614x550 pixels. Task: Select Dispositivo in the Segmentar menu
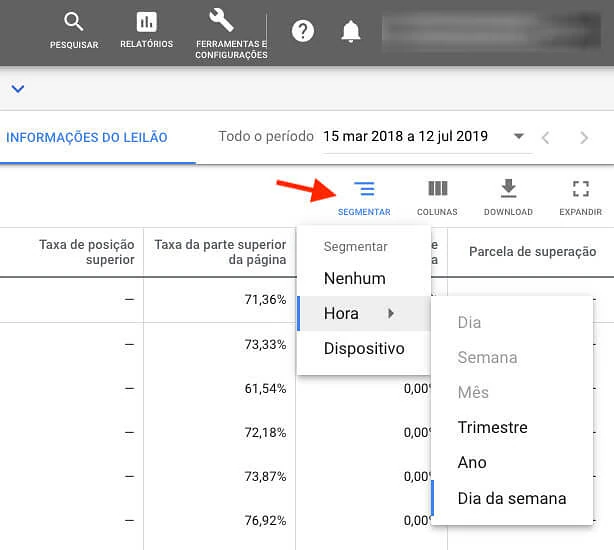[x=364, y=348]
